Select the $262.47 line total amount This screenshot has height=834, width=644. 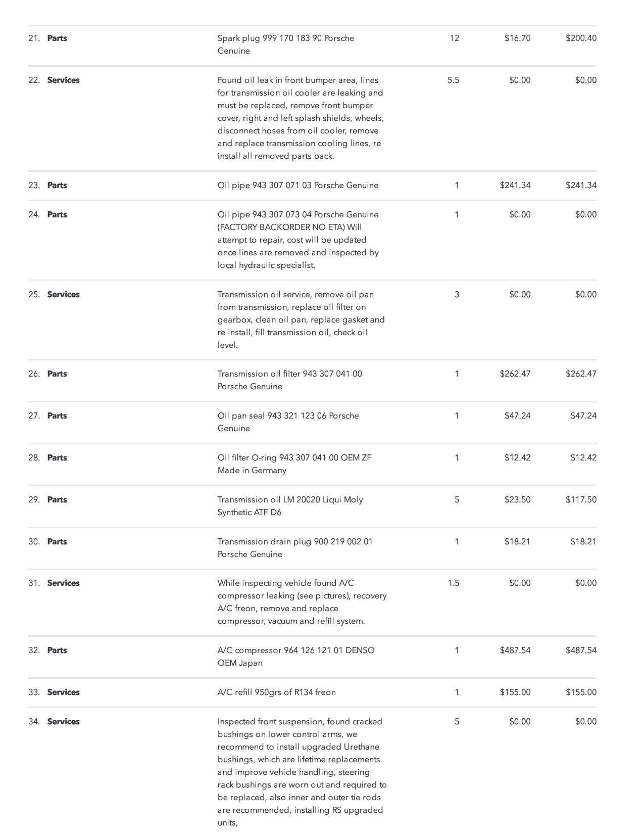(581, 374)
